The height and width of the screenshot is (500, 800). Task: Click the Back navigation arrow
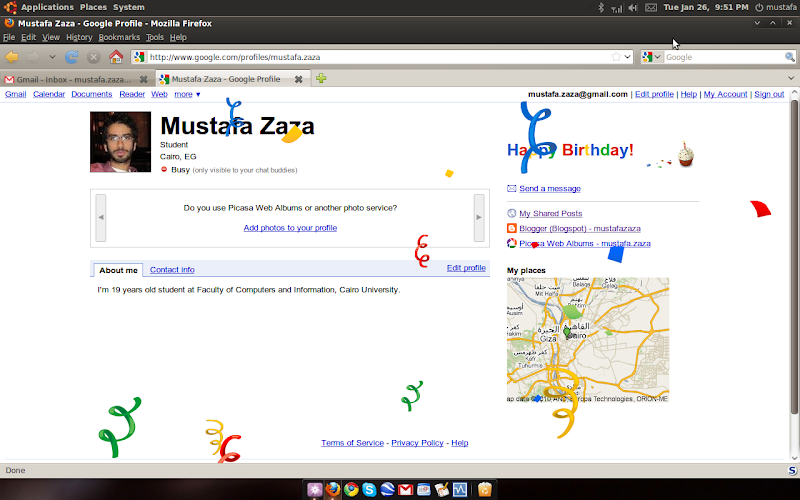click(x=12, y=57)
